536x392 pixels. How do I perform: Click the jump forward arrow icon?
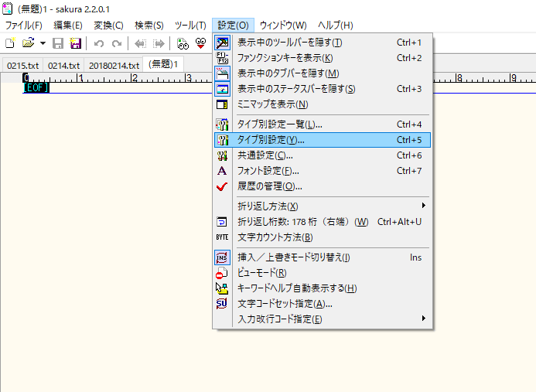pyautogui.click(x=159, y=44)
